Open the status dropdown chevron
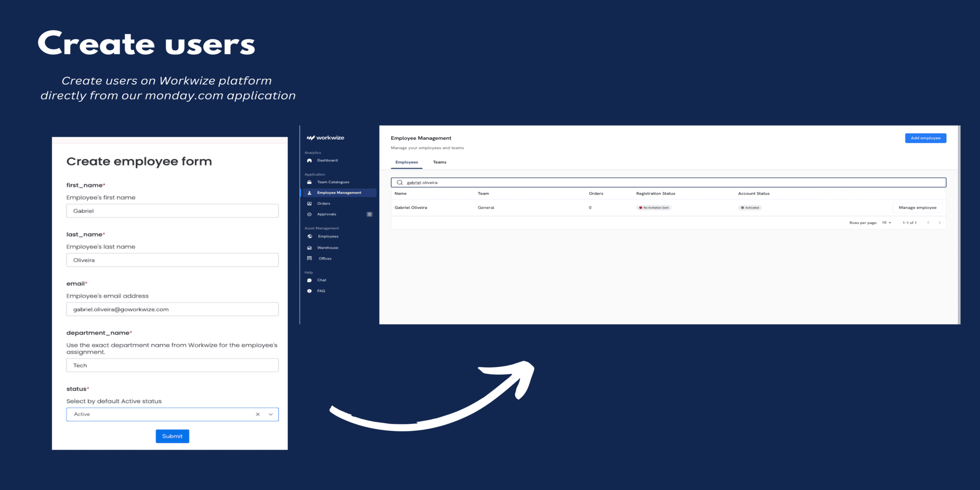This screenshot has width=980, height=490. (x=271, y=414)
